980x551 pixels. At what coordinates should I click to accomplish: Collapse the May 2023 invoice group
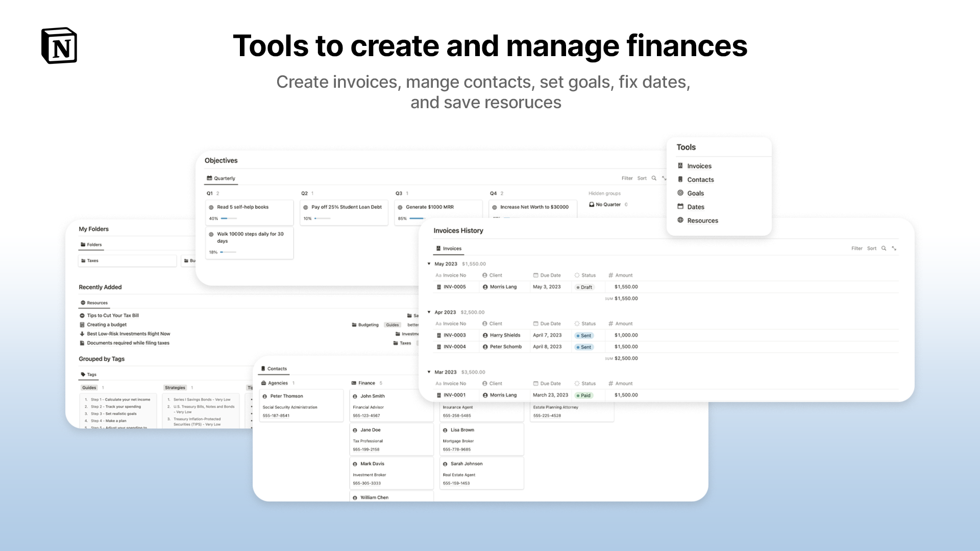coord(429,264)
